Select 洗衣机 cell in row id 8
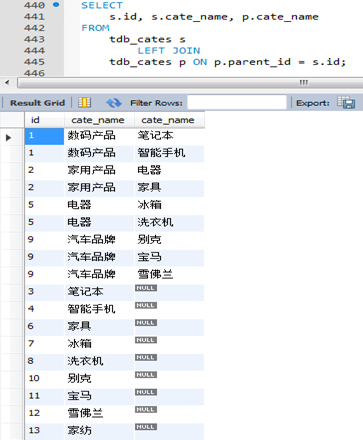Screen dimensions: 363x440 click(99, 362)
